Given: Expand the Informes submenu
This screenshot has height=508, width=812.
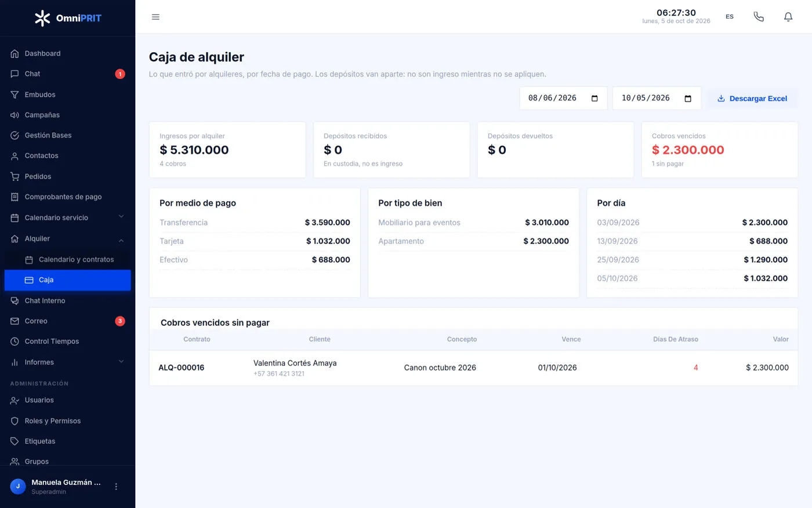Looking at the screenshot, I should pos(121,362).
